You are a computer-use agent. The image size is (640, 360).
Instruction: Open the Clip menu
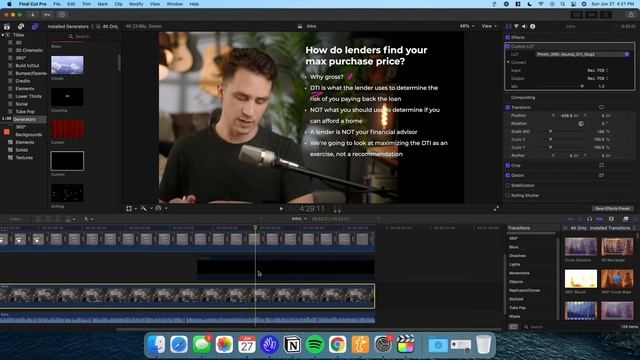(118, 4)
